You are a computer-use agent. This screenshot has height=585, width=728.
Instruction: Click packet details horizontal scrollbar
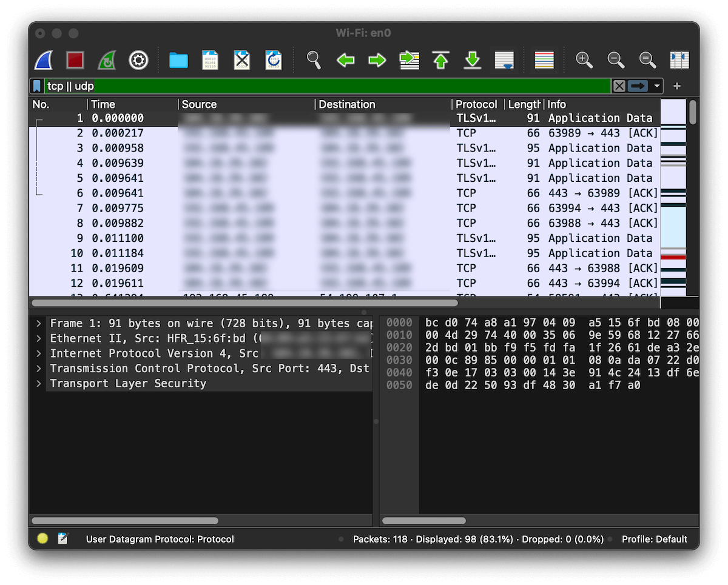coord(125,521)
